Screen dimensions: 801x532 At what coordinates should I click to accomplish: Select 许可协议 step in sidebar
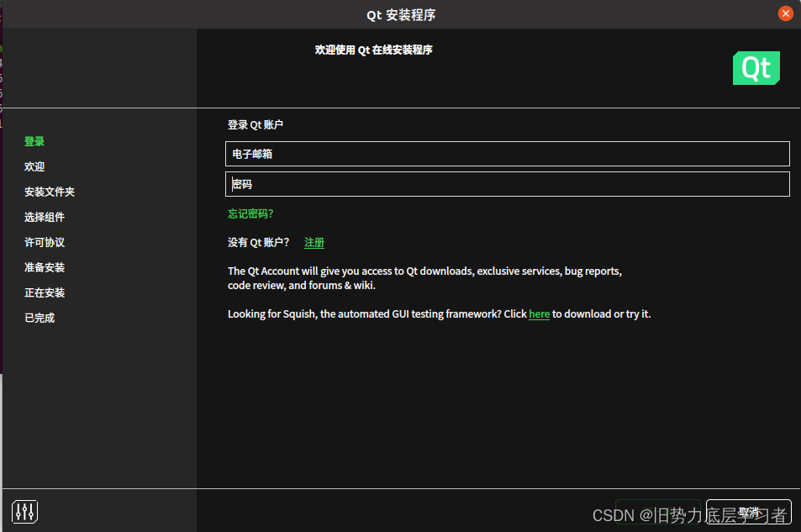click(45, 242)
